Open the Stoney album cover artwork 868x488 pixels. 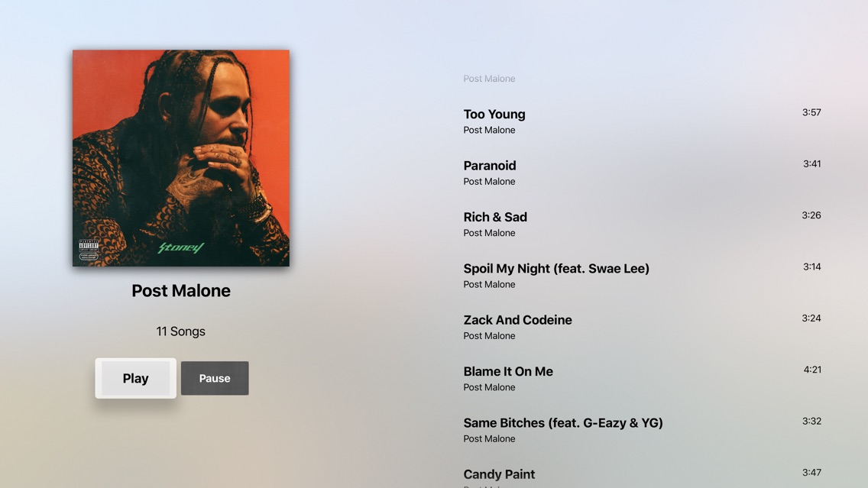coord(181,158)
